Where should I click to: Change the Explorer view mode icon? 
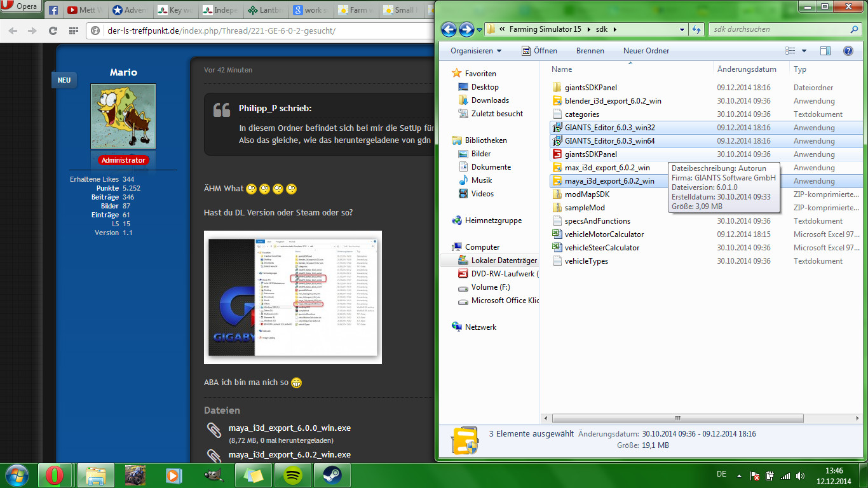(790, 51)
